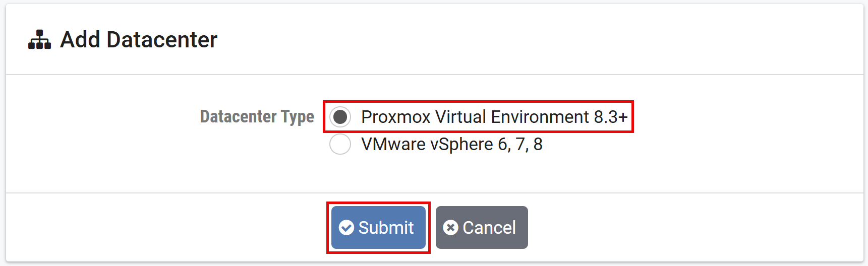Click the word "VMware" in second option
The height and width of the screenshot is (266, 868).
(x=393, y=145)
